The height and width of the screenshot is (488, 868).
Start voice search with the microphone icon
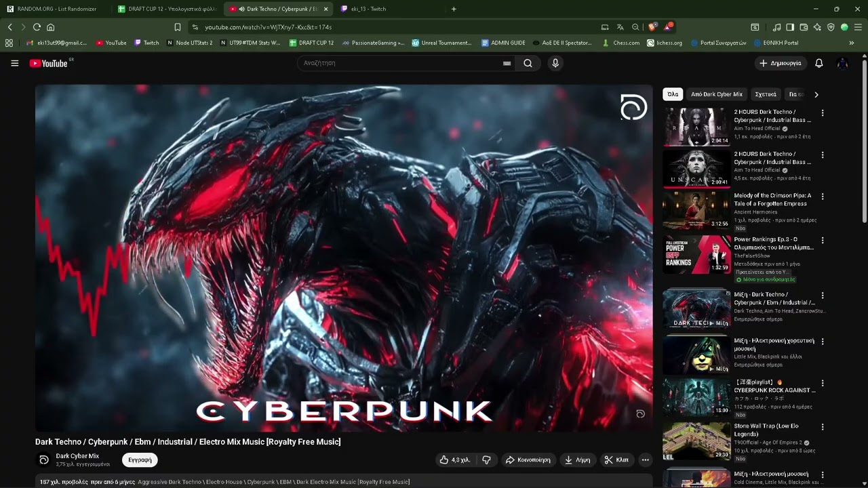coord(555,63)
